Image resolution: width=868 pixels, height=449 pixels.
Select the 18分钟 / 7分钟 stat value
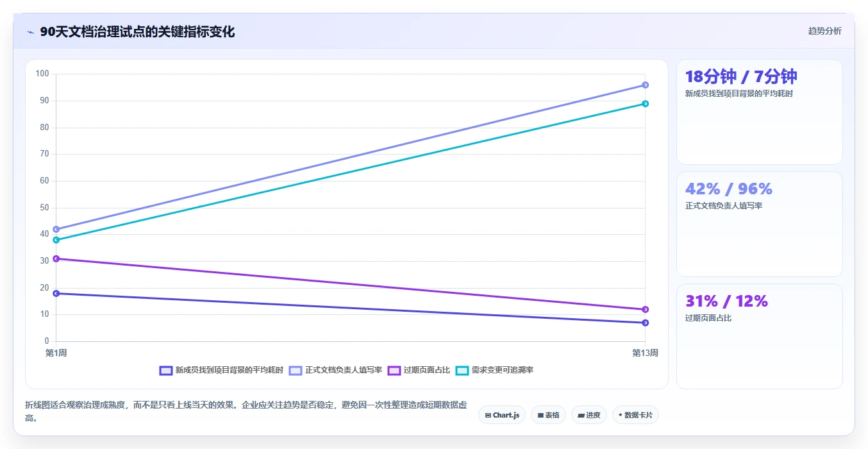coord(741,76)
